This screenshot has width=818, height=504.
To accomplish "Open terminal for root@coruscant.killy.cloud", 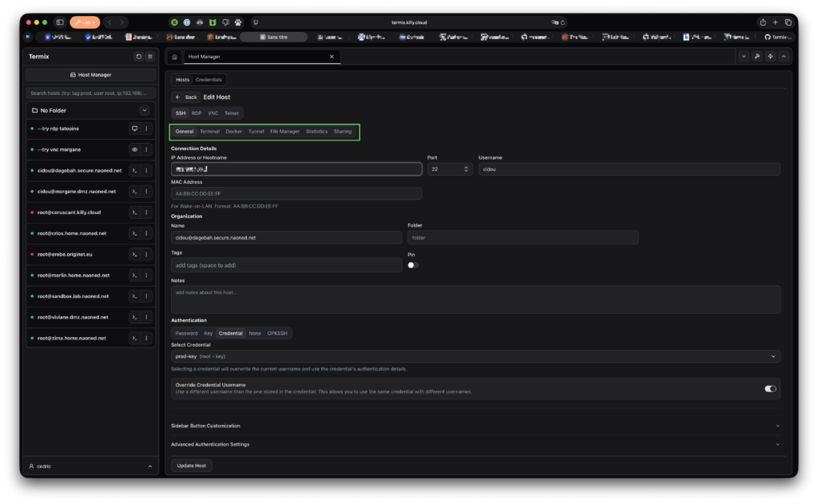I will click(x=134, y=212).
